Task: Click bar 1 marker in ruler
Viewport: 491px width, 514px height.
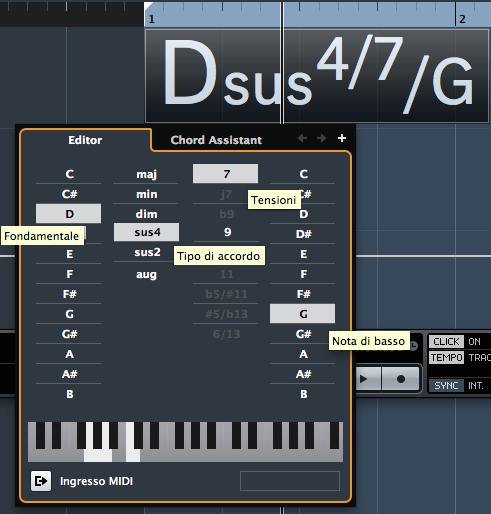Action: 152,19
